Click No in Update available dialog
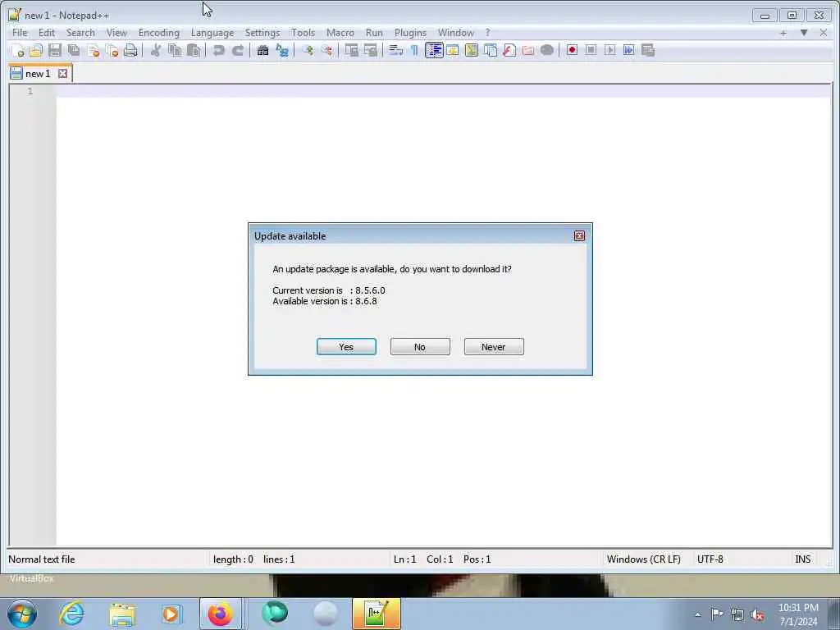840x630 pixels. click(x=420, y=347)
